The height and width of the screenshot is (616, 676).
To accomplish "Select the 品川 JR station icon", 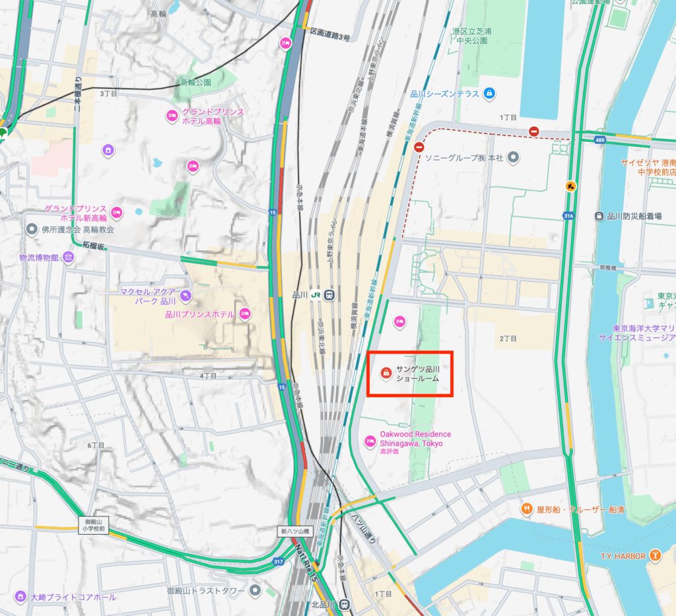I will (x=329, y=295).
